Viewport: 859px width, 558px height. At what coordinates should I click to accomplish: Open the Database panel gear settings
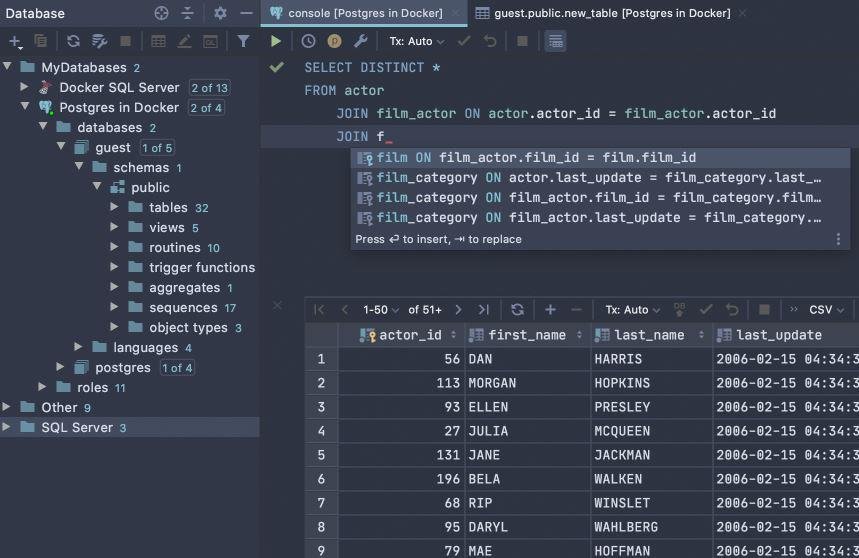click(x=220, y=13)
